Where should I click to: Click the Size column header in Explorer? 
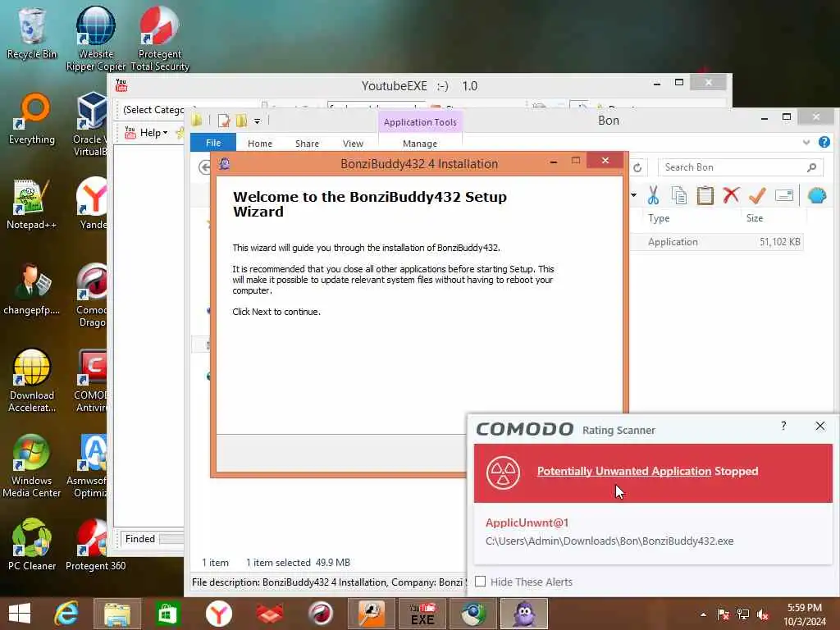(x=755, y=218)
